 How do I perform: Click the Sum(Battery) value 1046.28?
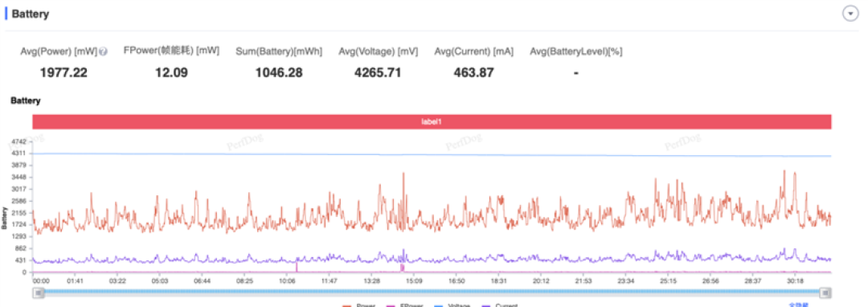279,72
